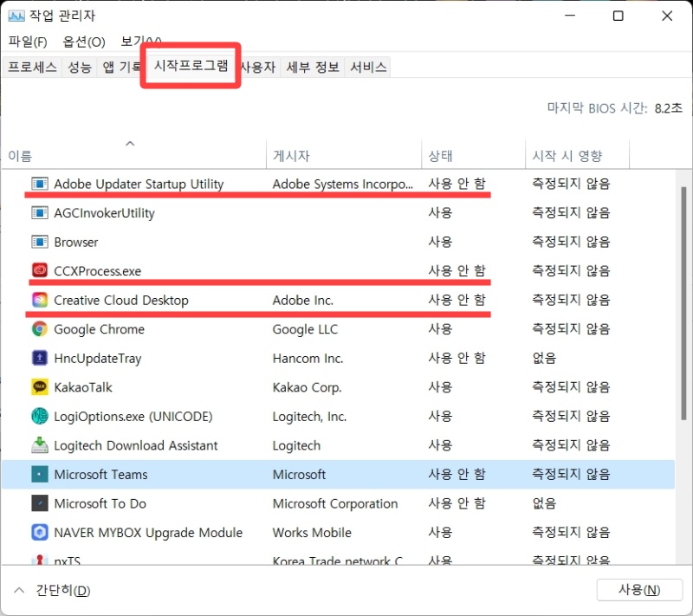Switch to the 서비스 tab
Screen dimensions: 693x616
pyautogui.click(x=368, y=68)
